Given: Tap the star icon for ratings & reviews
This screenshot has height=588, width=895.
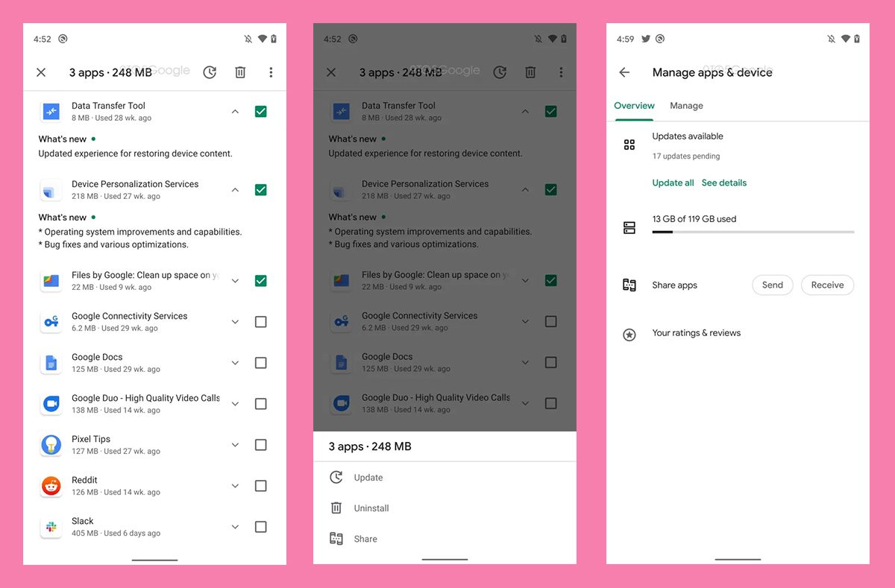Looking at the screenshot, I should tap(629, 335).
